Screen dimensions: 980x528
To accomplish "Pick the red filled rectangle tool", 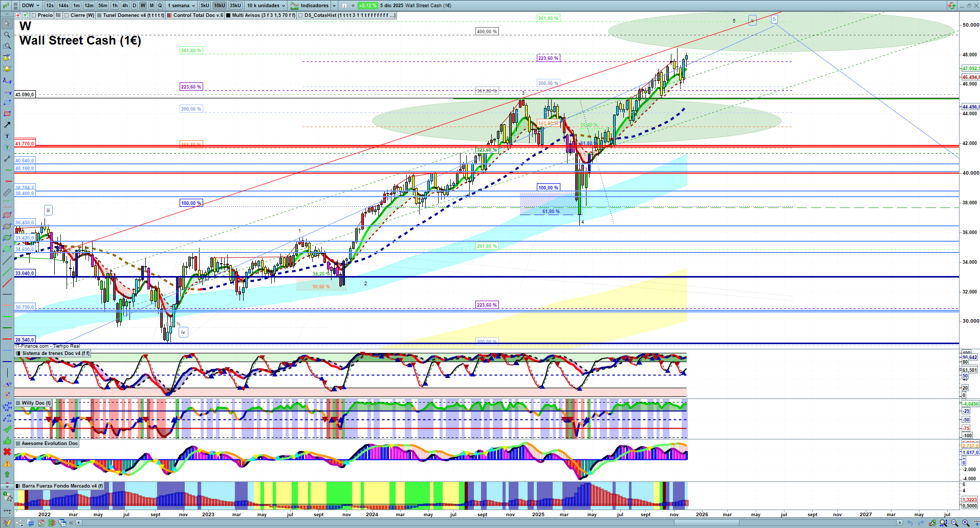I will (x=7, y=114).
